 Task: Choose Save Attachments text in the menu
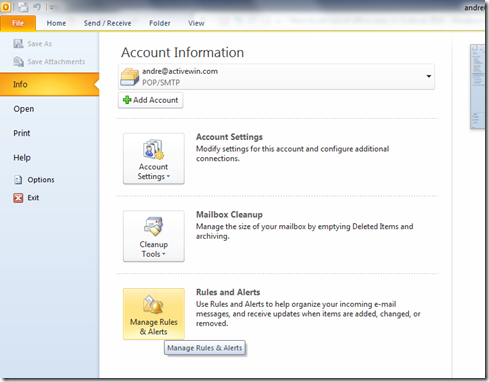point(56,62)
